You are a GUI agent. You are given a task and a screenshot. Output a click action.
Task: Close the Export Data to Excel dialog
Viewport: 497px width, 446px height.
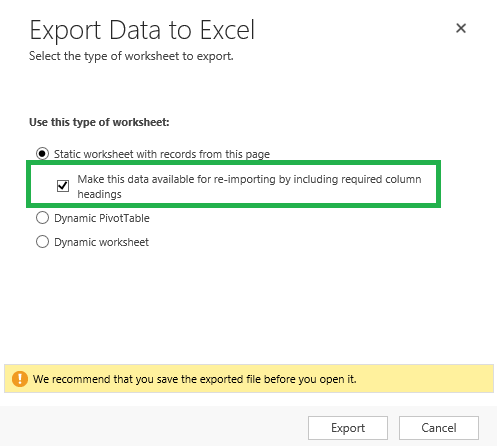(x=461, y=28)
